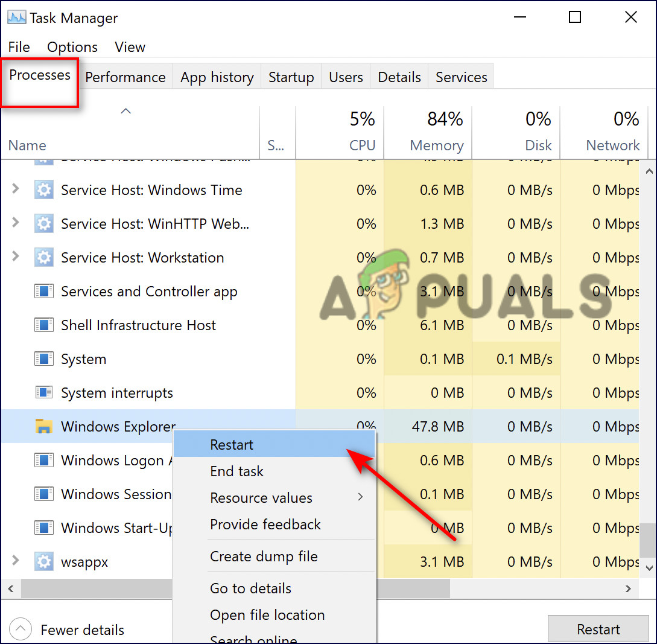Select the Services and Controller app name
Viewport: 657px width, 644px height.
coord(149,292)
